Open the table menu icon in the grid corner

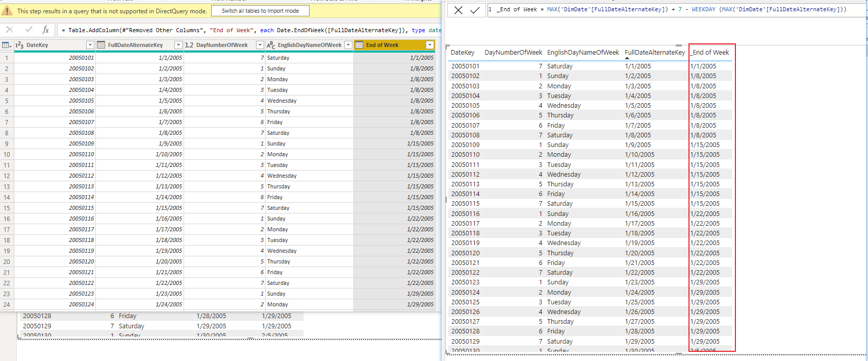point(7,45)
